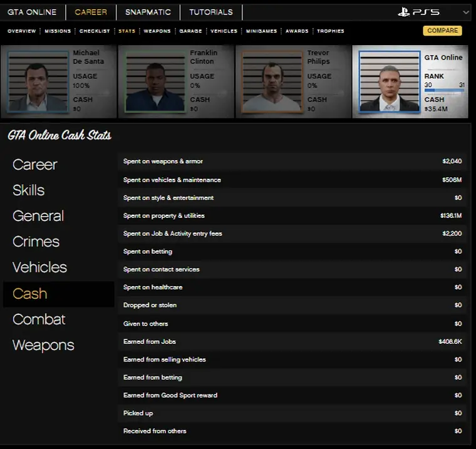Select Michael De Santa mugshot
This screenshot has height=449, width=476.
(x=38, y=81)
